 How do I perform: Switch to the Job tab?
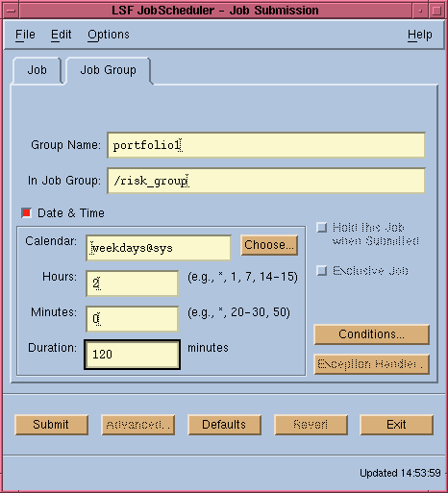click(37, 70)
